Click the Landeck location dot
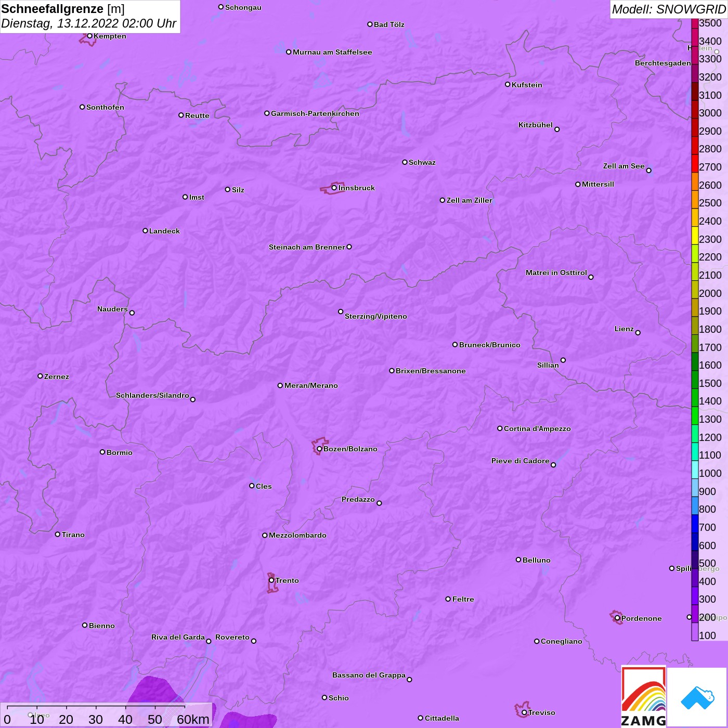Image resolution: width=728 pixels, height=728 pixels. coord(145,231)
